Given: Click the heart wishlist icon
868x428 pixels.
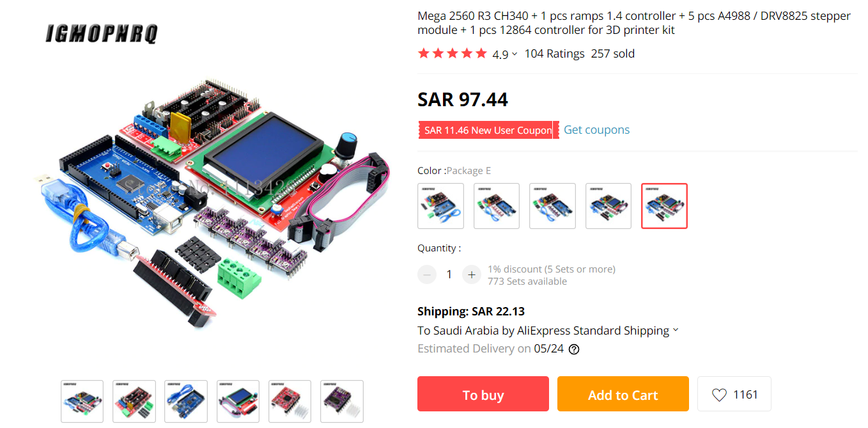Looking at the screenshot, I should coord(719,395).
